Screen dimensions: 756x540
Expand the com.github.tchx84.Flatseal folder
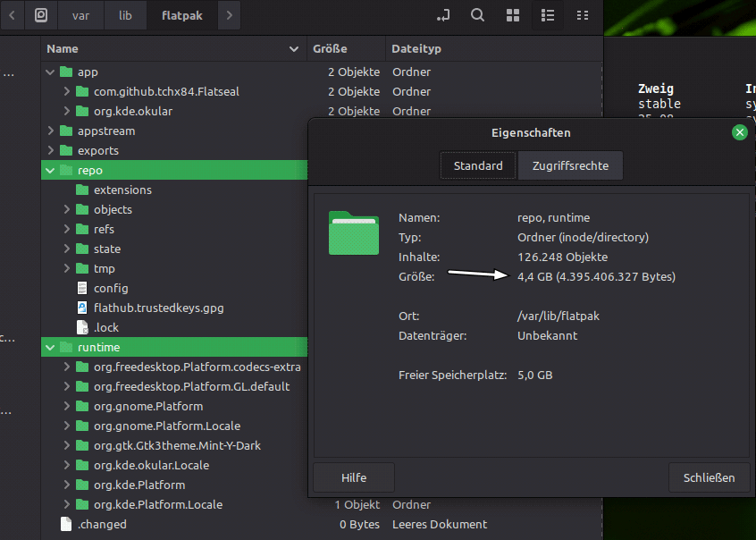[66, 91]
